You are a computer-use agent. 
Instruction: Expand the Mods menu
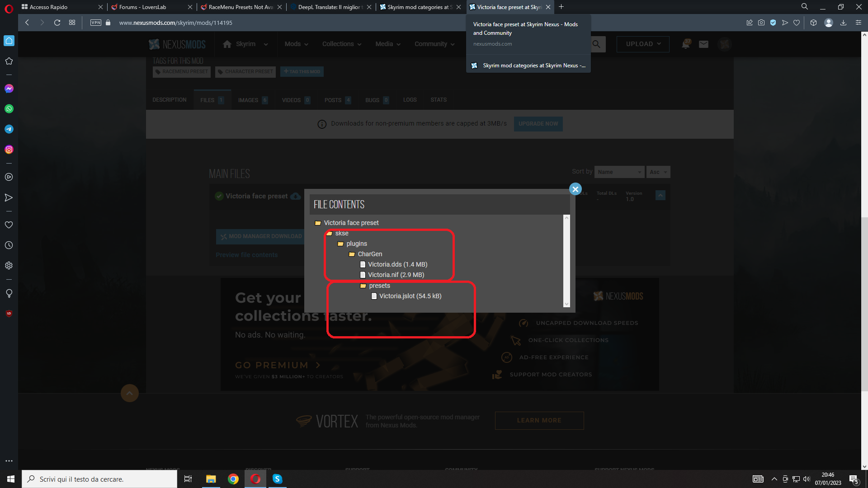pos(296,44)
